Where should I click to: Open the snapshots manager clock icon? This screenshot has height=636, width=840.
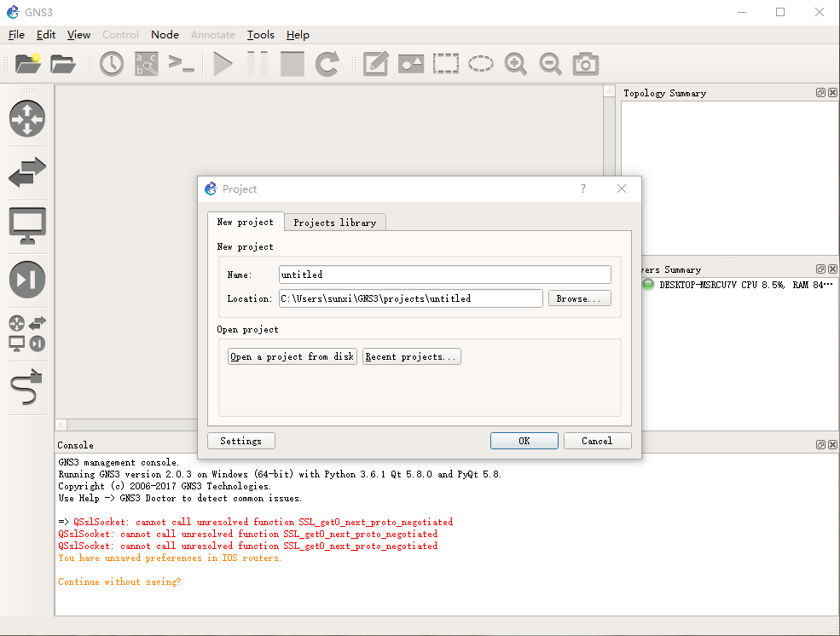112,64
